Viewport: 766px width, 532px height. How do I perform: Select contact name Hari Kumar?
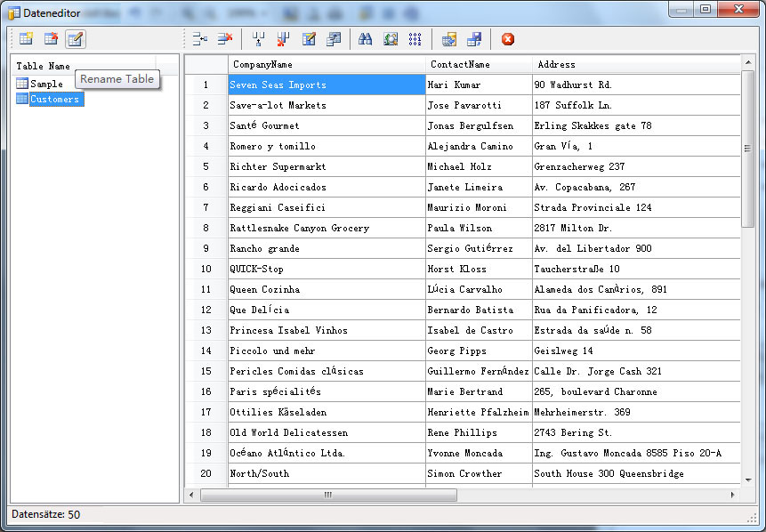click(479, 85)
